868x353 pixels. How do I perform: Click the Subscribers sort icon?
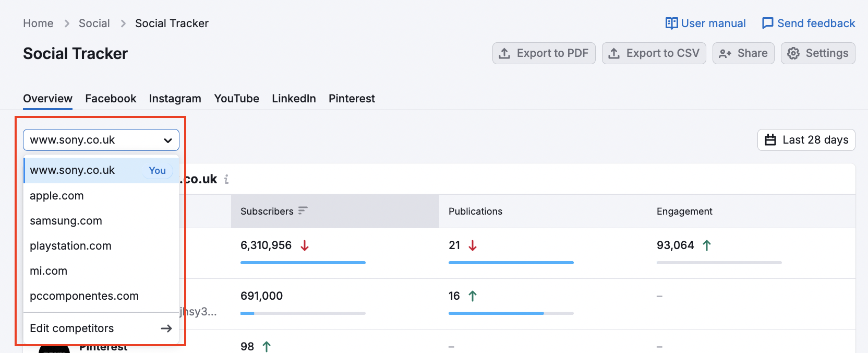pyautogui.click(x=303, y=211)
